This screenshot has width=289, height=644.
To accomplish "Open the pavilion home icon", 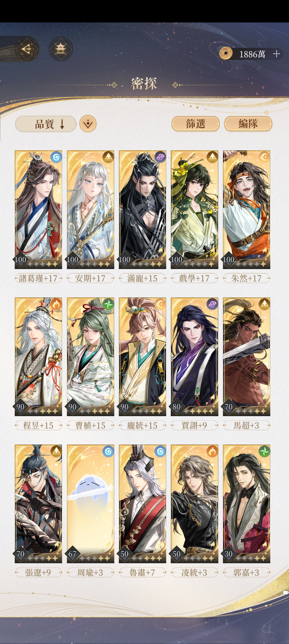I will coord(61,49).
